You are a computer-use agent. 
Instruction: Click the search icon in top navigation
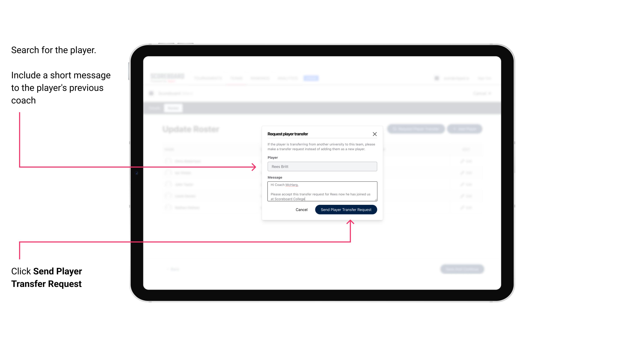436,78
